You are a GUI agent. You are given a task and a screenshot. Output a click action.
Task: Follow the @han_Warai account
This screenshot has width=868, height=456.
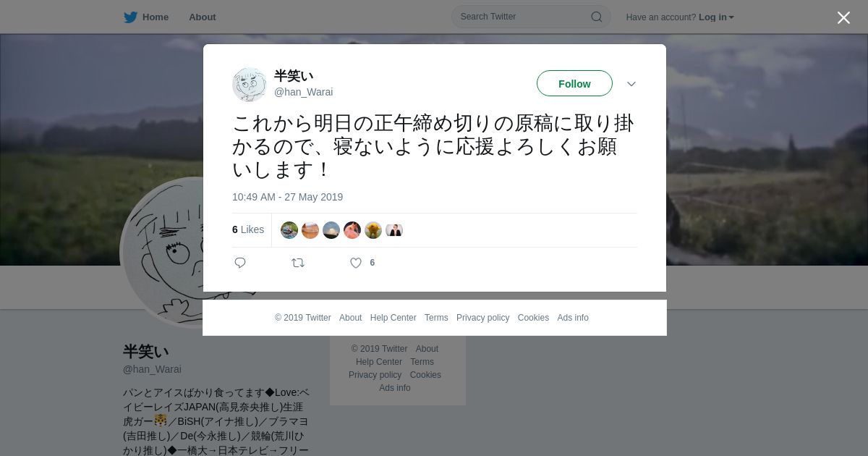click(574, 84)
